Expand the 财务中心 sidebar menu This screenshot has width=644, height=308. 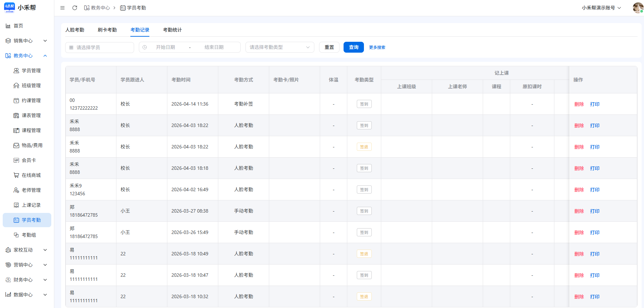click(26, 280)
